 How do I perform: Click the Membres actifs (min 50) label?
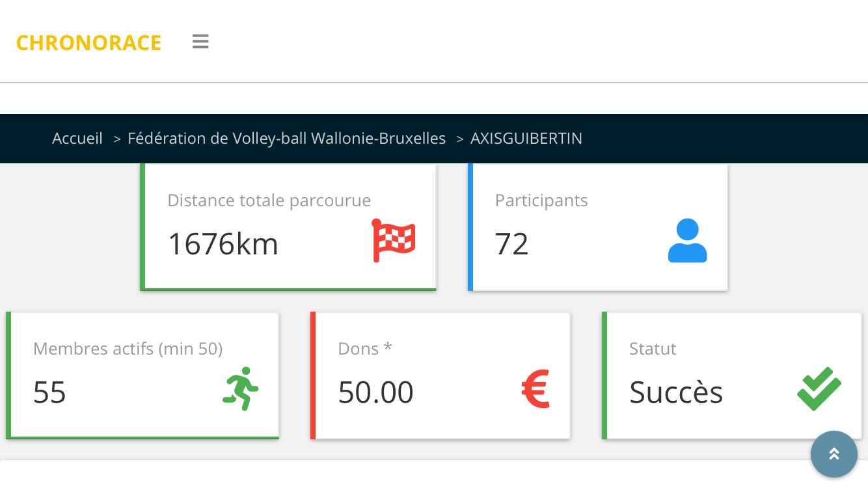tap(128, 349)
